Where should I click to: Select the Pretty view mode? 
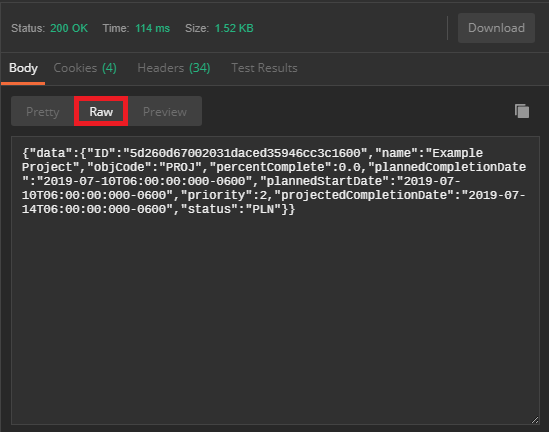(43, 112)
